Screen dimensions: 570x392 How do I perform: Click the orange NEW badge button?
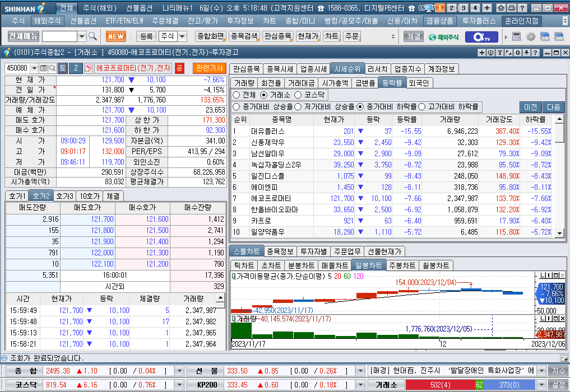[x=116, y=36]
